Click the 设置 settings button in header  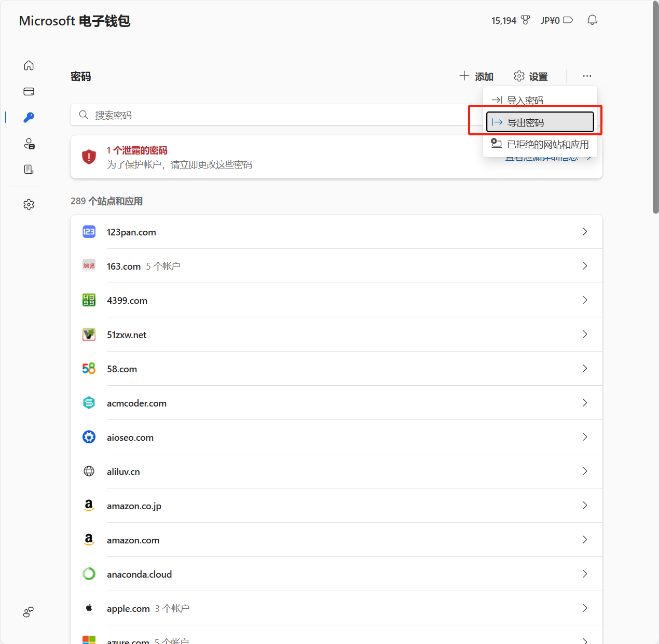coord(531,76)
